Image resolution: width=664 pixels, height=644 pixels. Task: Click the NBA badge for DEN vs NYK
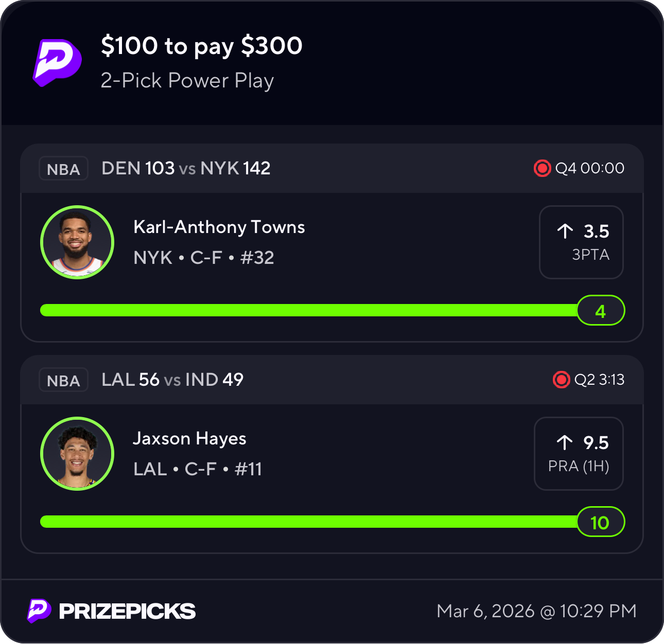pyautogui.click(x=63, y=169)
